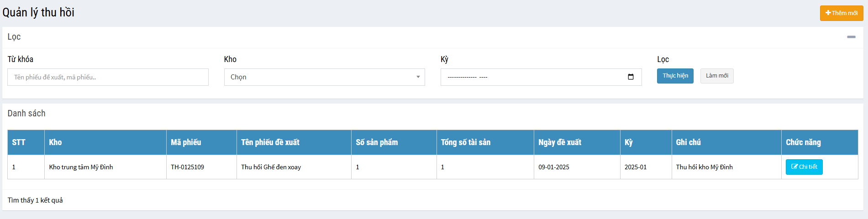Image resolution: width=868 pixels, height=219 pixels.
Task: Open Chi tiết for voucher TH-0125109
Action: coord(804,167)
